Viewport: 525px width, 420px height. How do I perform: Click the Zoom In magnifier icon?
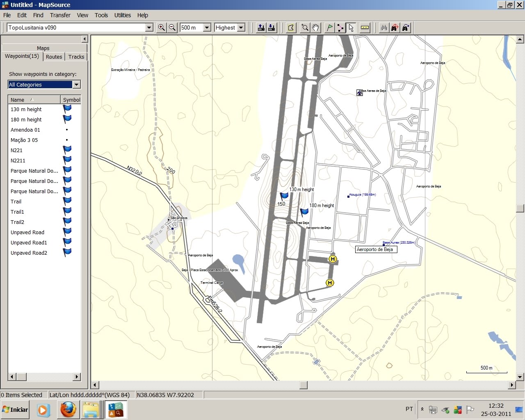tap(162, 27)
